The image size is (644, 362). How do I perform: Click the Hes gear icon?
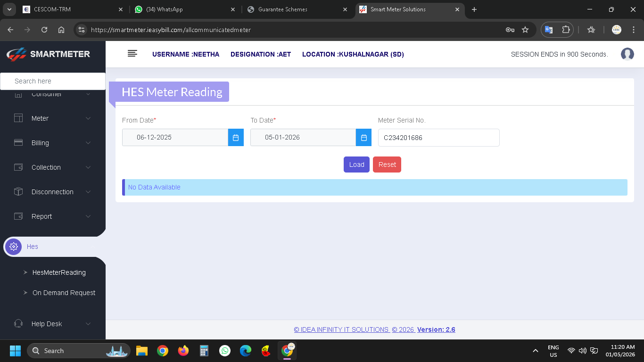coord(14,247)
